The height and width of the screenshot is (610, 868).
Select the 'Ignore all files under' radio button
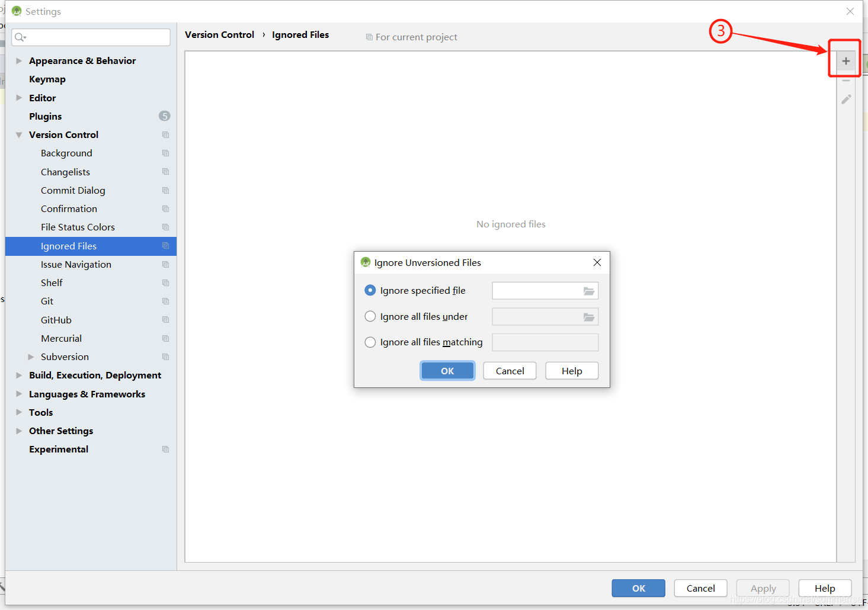tap(370, 316)
